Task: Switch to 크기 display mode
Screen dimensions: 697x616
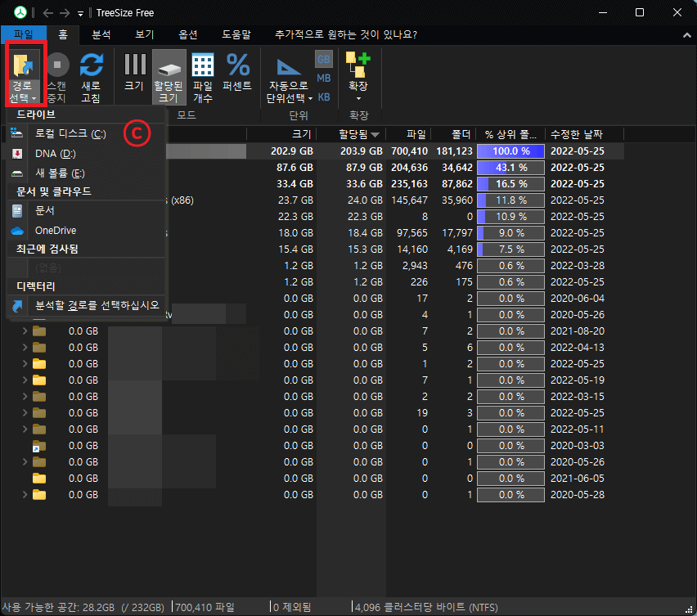Action: (x=135, y=65)
